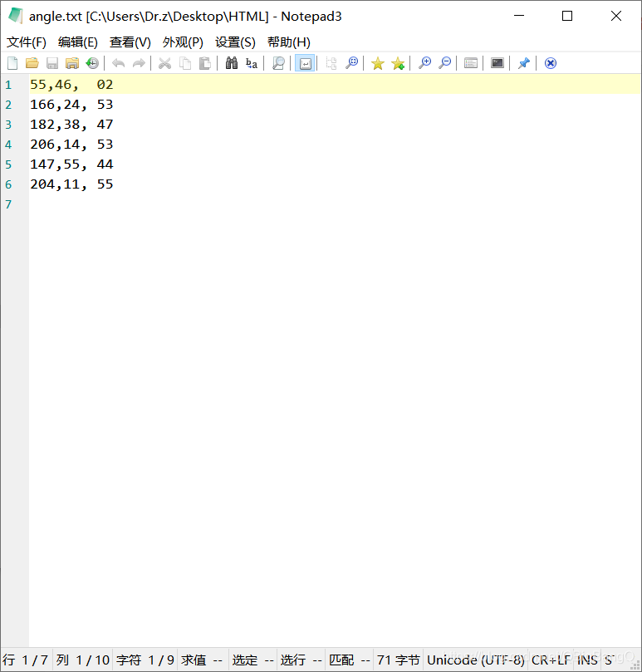Click the Redo arrow icon

[139, 63]
